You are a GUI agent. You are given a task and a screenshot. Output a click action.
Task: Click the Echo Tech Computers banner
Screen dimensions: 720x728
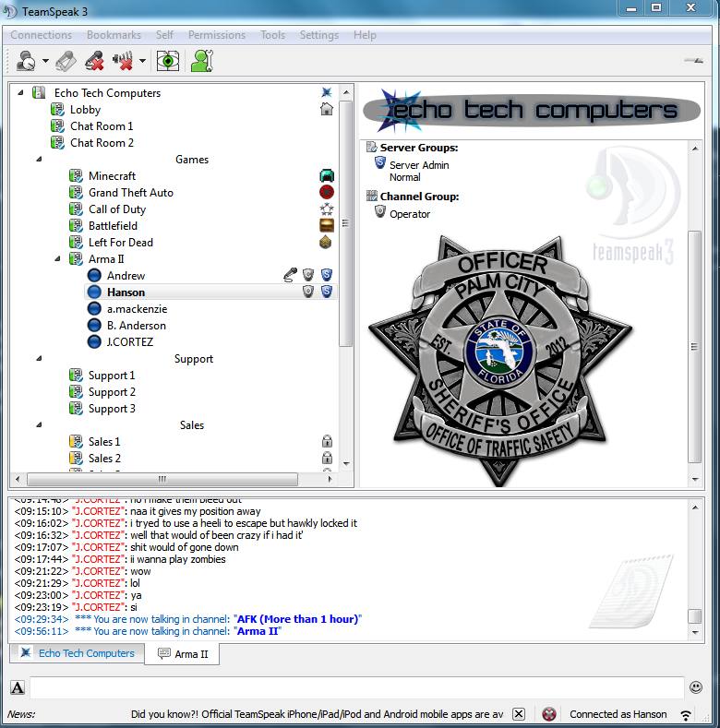click(x=532, y=111)
